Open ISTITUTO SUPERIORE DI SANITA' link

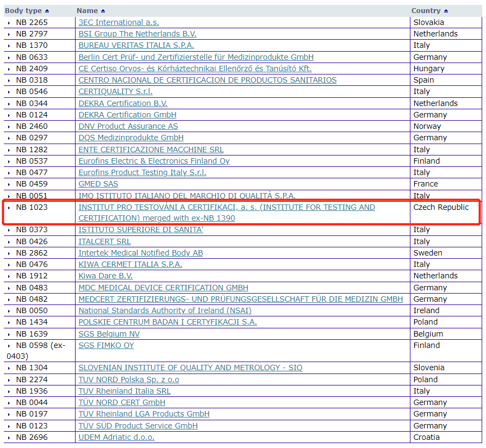pos(141,230)
